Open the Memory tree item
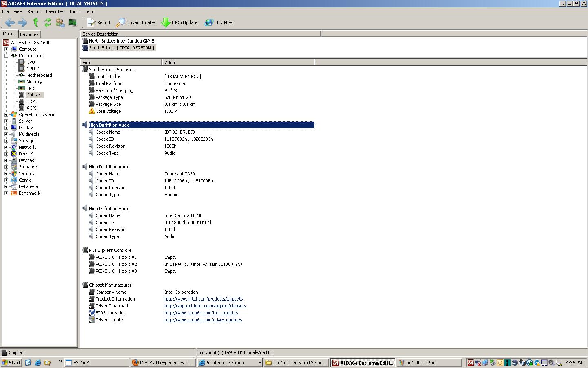588x368 pixels. 34,82
